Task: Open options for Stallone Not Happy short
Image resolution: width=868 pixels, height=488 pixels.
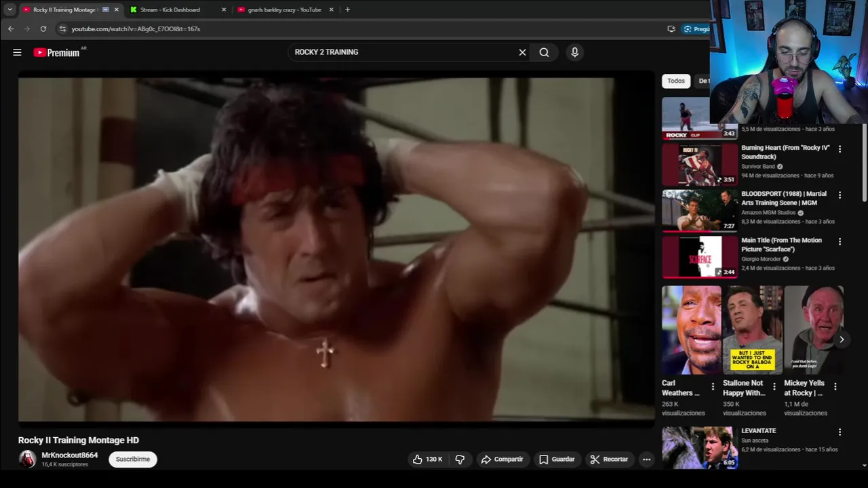Action: 774,386
